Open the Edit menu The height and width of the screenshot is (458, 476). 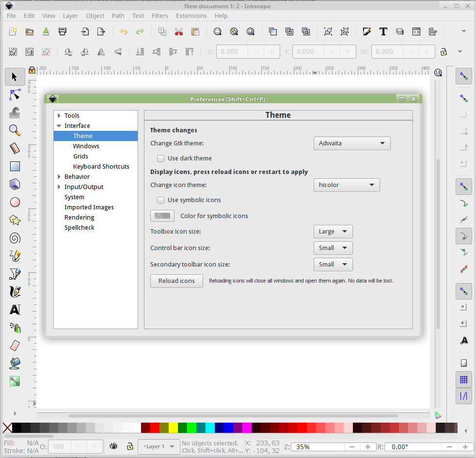[29, 16]
